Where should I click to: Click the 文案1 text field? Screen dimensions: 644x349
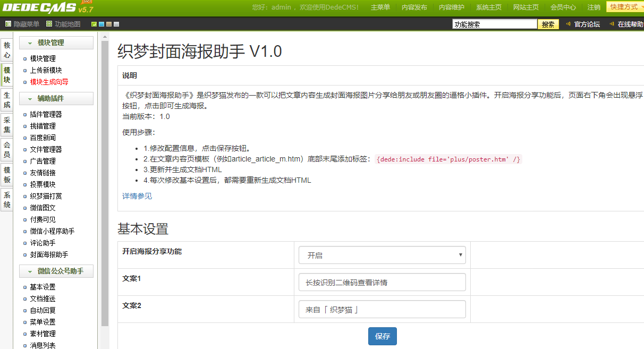pyautogui.click(x=382, y=282)
